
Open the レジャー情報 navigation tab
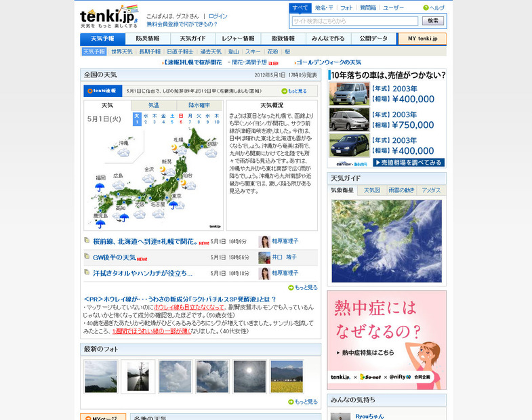[x=238, y=39]
